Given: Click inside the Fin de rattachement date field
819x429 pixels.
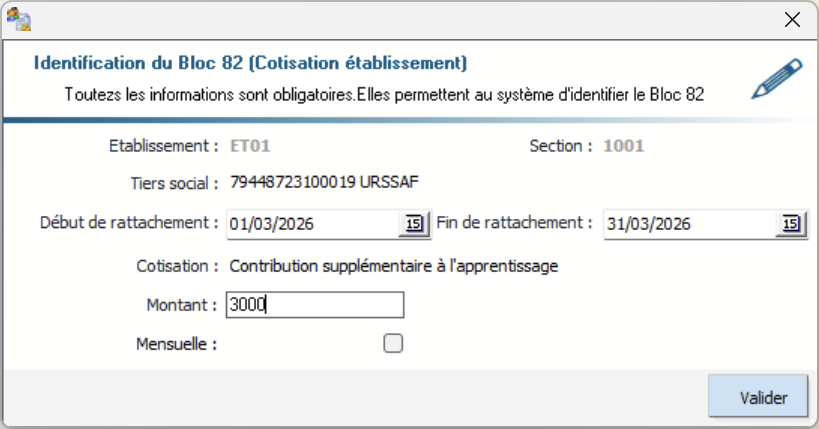Looking at the screenshot, I should point(688,224).
